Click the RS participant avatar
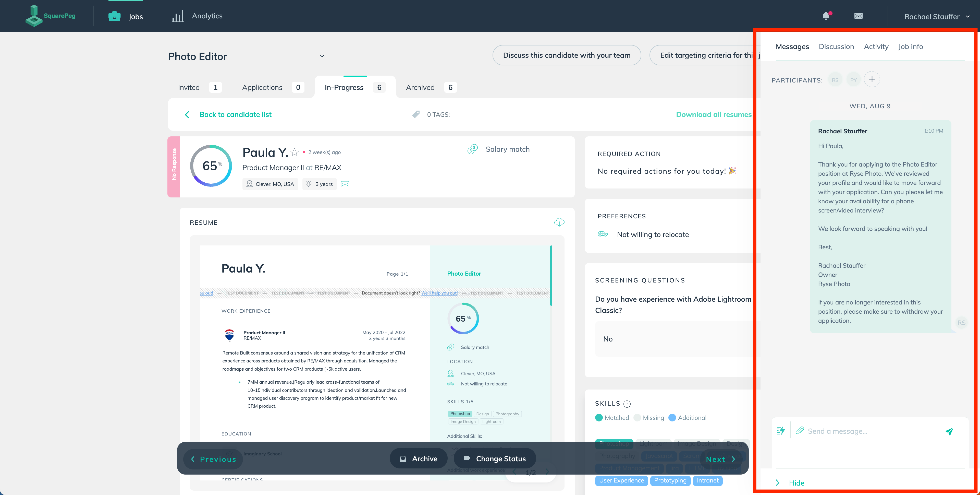The width and height of the screenshot is (980, 495). click(835, 80)
